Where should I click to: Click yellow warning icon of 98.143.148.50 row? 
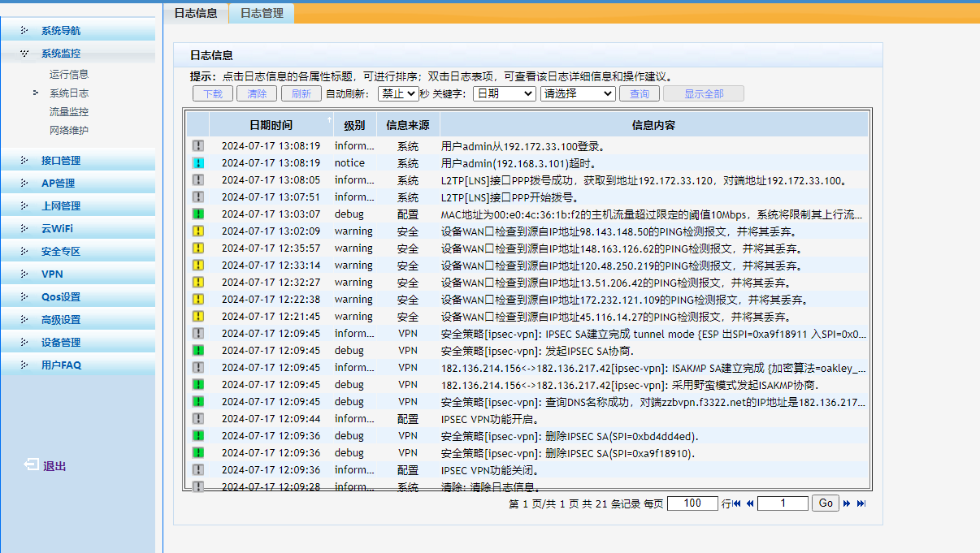(198, 231)
